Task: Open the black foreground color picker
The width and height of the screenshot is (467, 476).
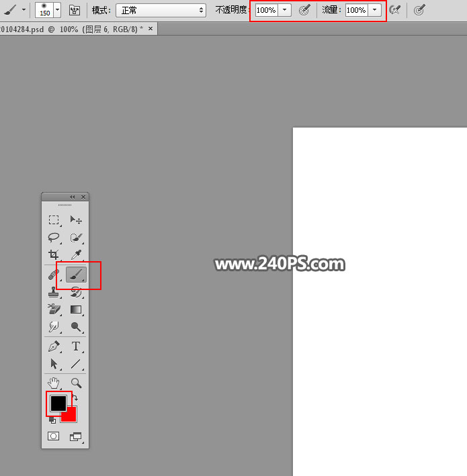Action: [58, 403]
